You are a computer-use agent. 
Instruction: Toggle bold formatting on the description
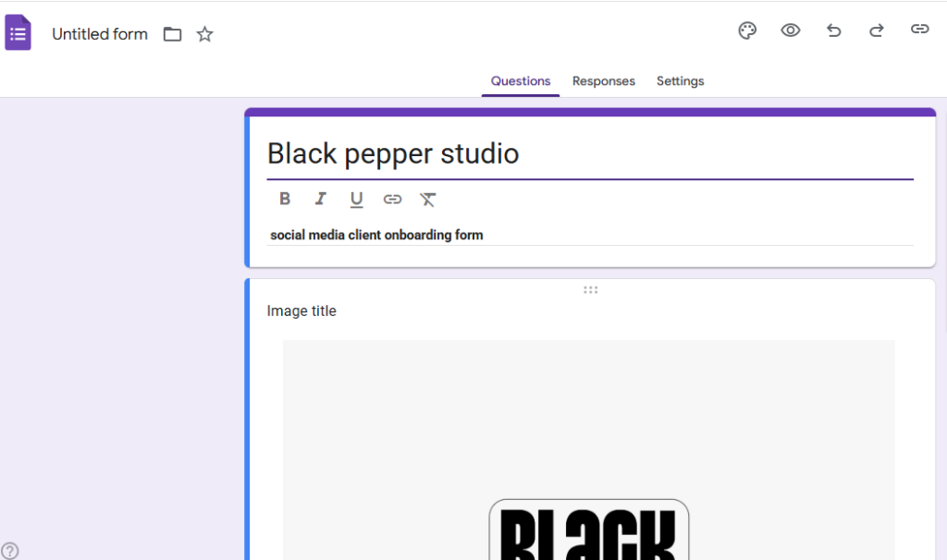[x=285, y=199]
